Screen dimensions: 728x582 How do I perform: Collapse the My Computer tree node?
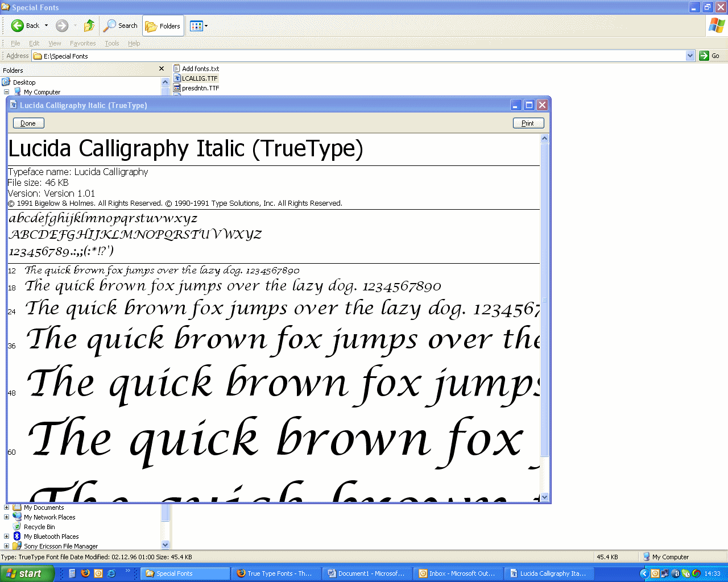click(x=7, y=92)
